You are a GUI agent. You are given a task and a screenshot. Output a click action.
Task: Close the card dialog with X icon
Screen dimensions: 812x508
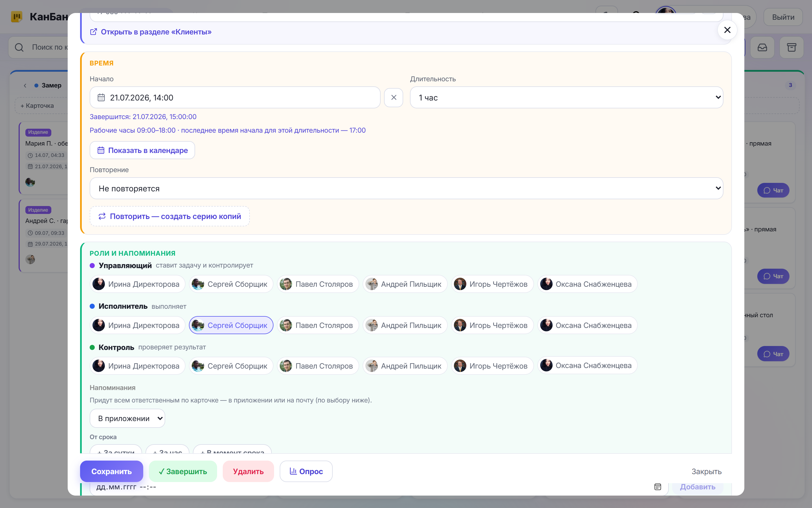(x=727, y=30)
